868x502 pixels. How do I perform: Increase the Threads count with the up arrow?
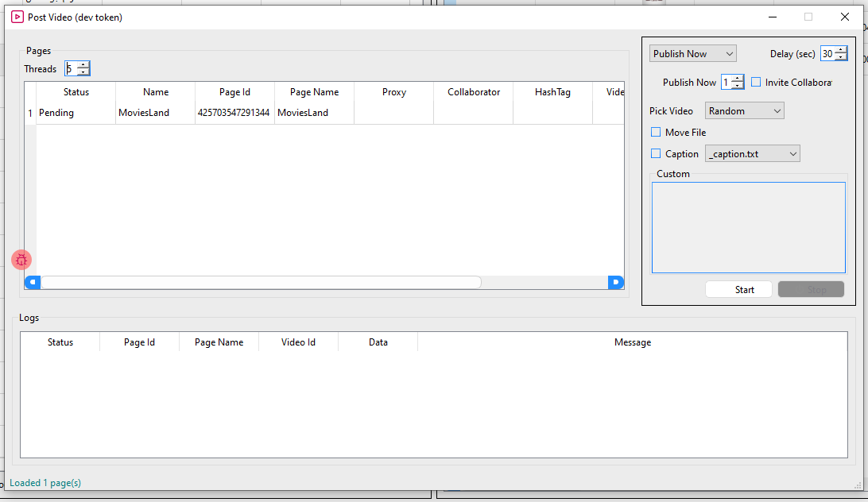[x=83, y=65]
